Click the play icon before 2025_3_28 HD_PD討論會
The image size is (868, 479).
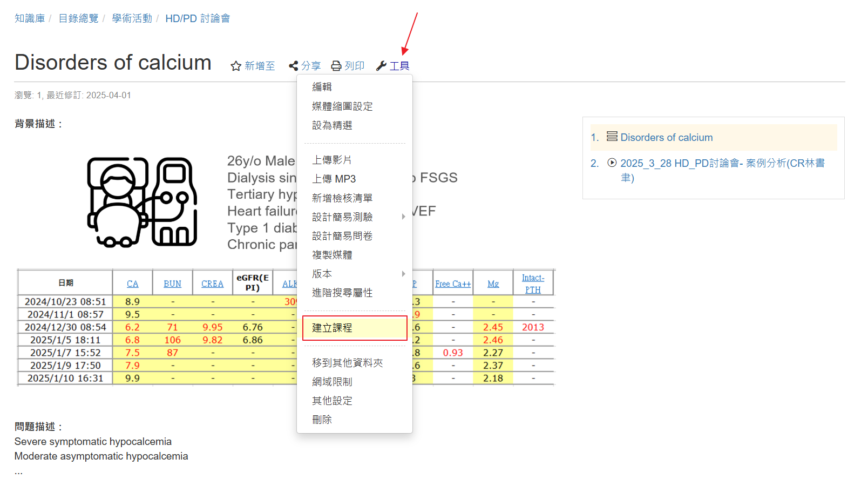click(x=612, y=163)
